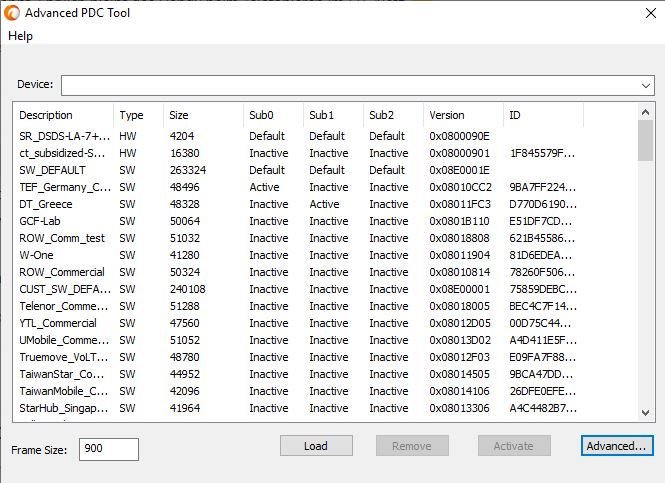The image size is (665, 483).
Task: Click ID value 621B45586...
Action: click(x=542, y=238)
